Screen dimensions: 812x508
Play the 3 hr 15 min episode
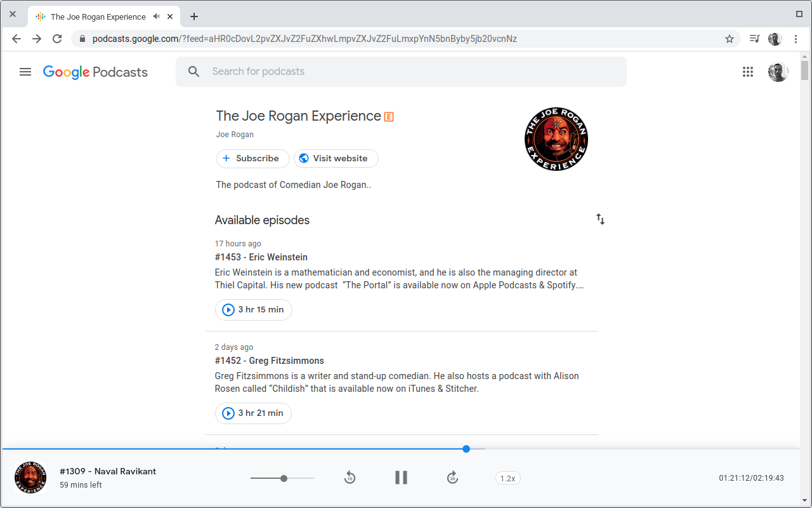254,310
